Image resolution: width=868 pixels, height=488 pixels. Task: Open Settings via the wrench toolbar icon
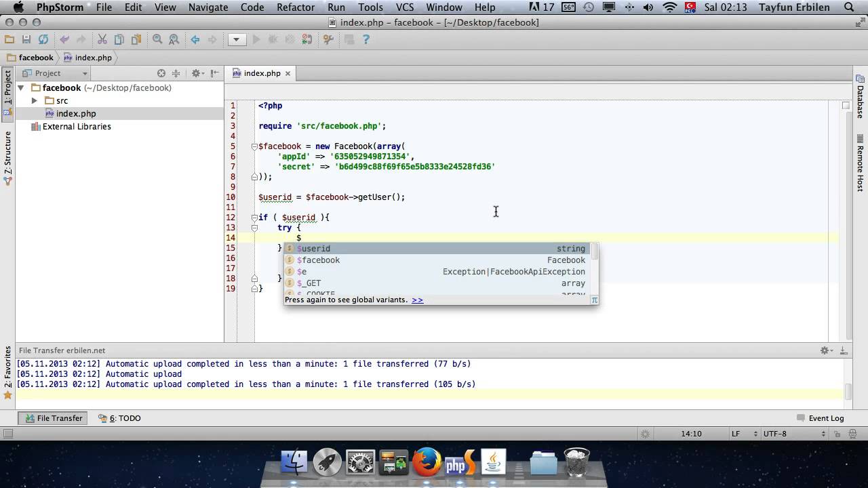[328, 39]
